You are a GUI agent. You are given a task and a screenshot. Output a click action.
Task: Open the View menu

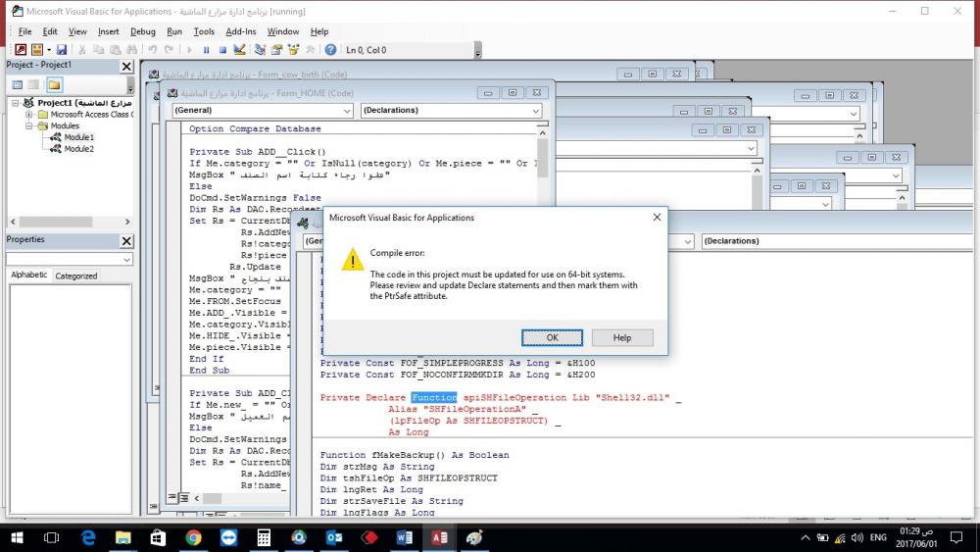point(77,31)
